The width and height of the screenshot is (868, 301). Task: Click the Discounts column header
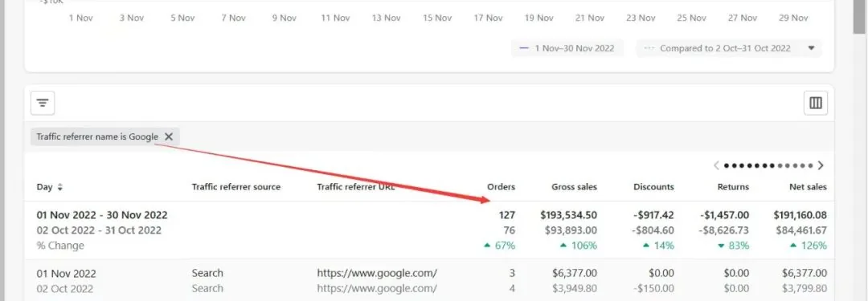[x=653, y=187]
